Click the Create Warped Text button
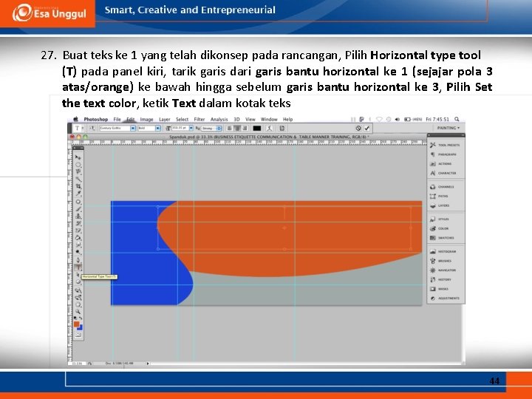This screenshot has height=399, width=532. tap(270, 129)
